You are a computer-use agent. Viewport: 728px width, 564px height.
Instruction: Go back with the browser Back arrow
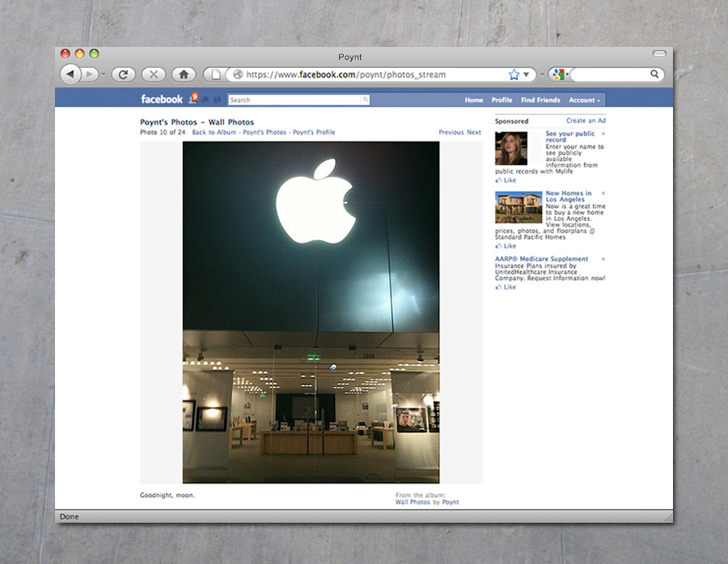[70, 74]
